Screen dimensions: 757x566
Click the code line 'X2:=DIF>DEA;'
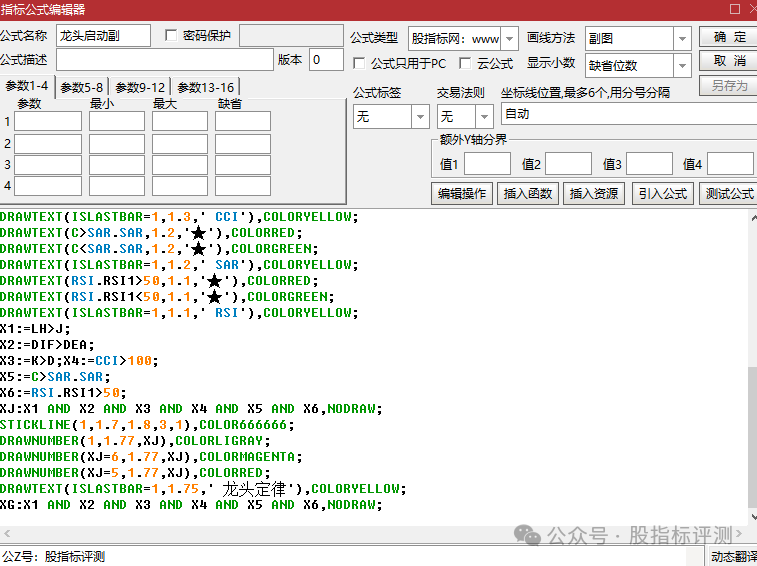pos(47,345)
